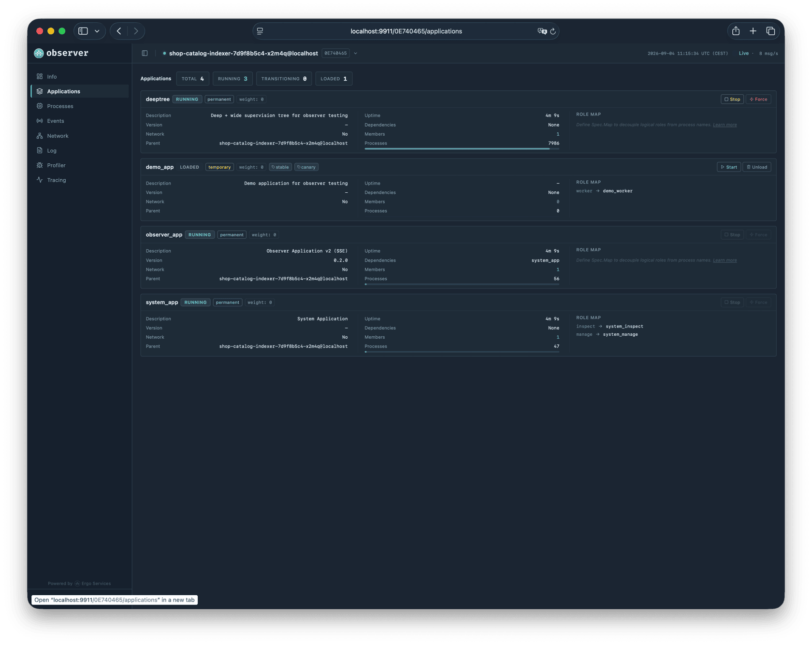812x645 pixels.
Task: Open the Tracing menu item
Action: coord(80,180)
